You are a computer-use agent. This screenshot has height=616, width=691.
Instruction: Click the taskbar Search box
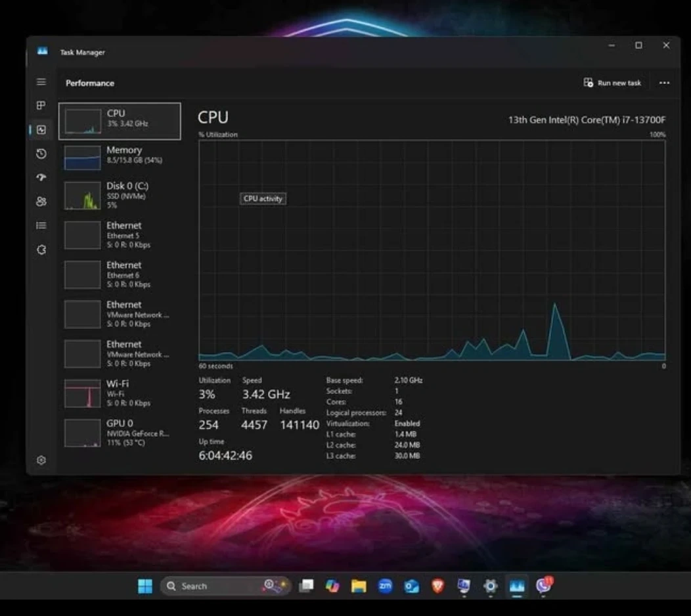[210, 586]
